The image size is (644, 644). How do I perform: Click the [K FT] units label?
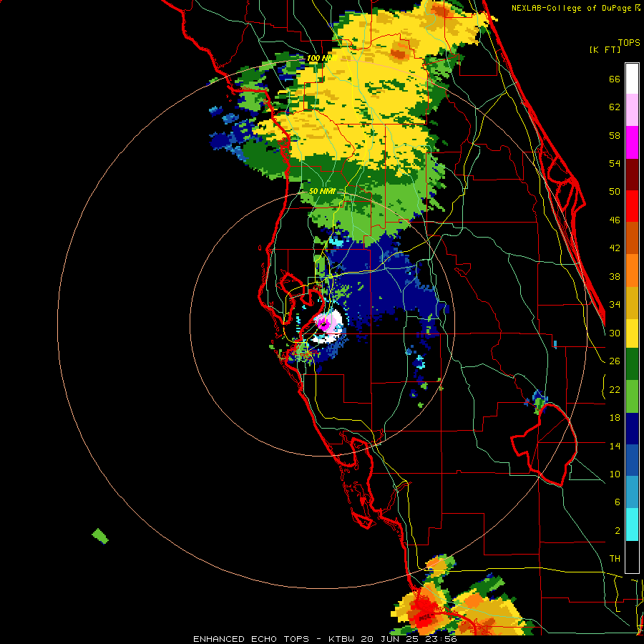coord(605,49)
